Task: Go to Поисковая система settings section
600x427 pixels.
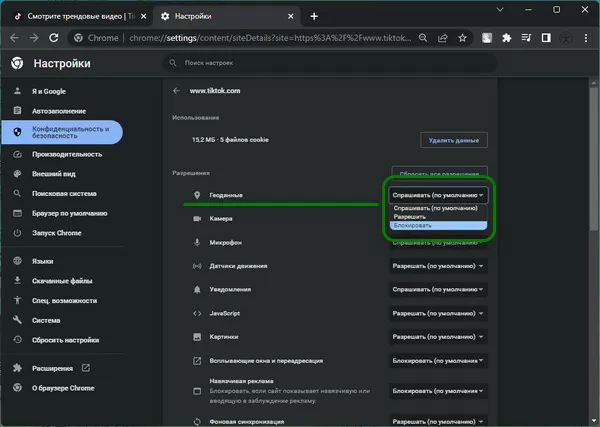Action: [64, 193]
